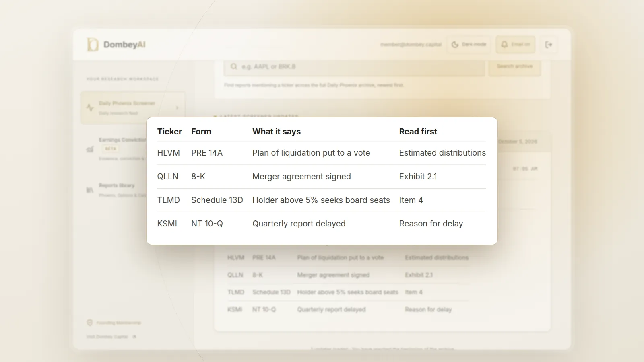Click the chart icon beside Earnings Conviction
Image resolution: width=644 pixels, height=362 pixels.
click(x=90, y=149)
